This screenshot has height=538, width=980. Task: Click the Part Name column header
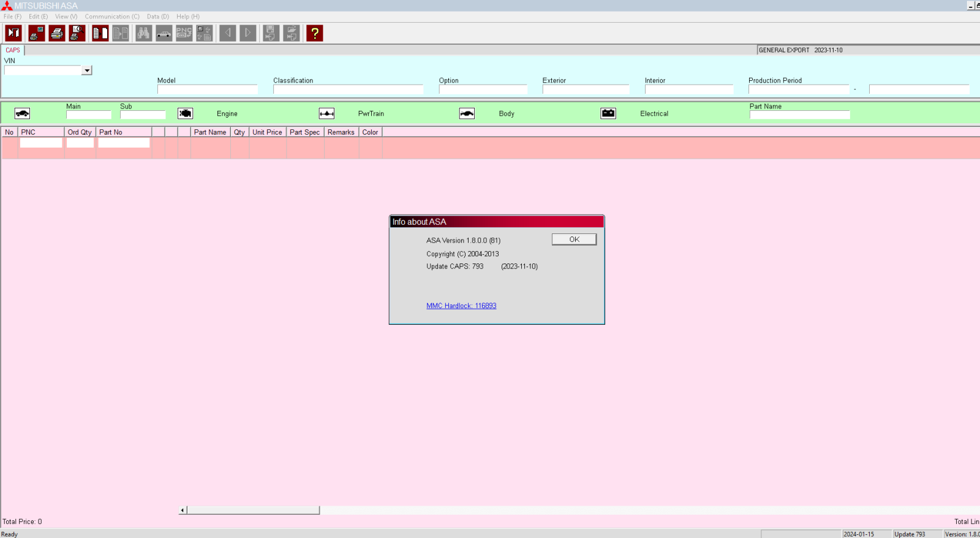[x=210, y=132]
